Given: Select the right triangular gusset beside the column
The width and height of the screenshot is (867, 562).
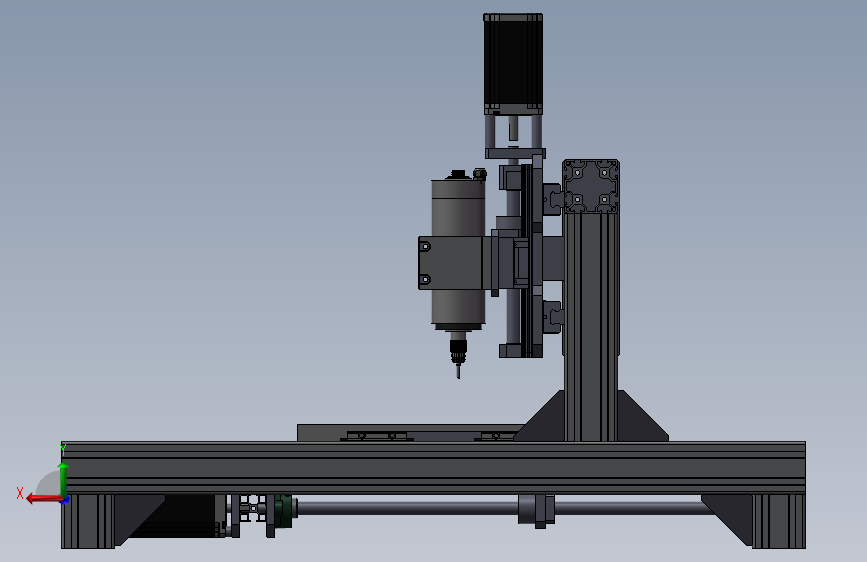Looking at the screenshot, I should (x=640, y=422).
